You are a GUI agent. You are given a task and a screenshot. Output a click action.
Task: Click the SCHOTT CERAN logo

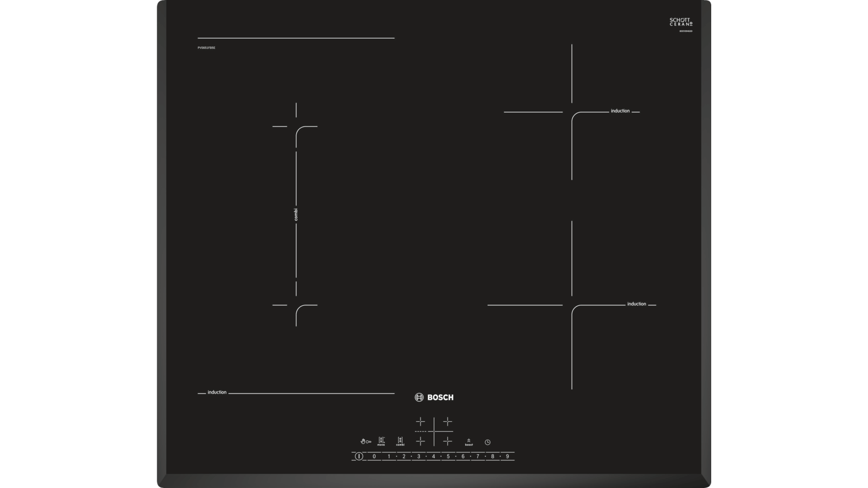pyautogui.click(x=681, y=23)
